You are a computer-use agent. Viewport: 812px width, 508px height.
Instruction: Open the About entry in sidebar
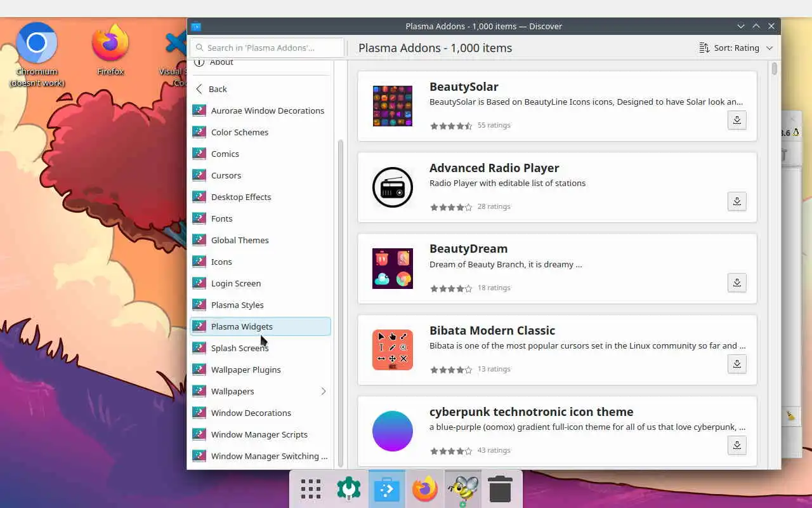(260, 62)
